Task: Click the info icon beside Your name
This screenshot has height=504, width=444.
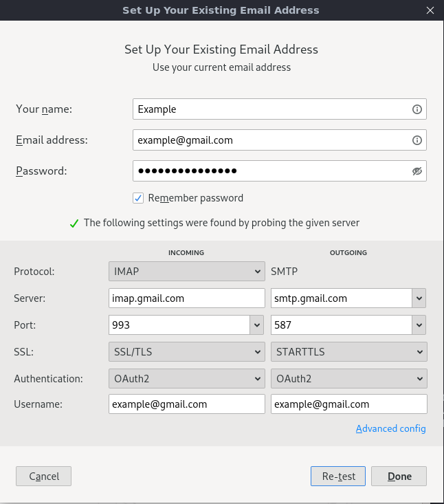Action: pyautogui.click(x=417, y=109)
